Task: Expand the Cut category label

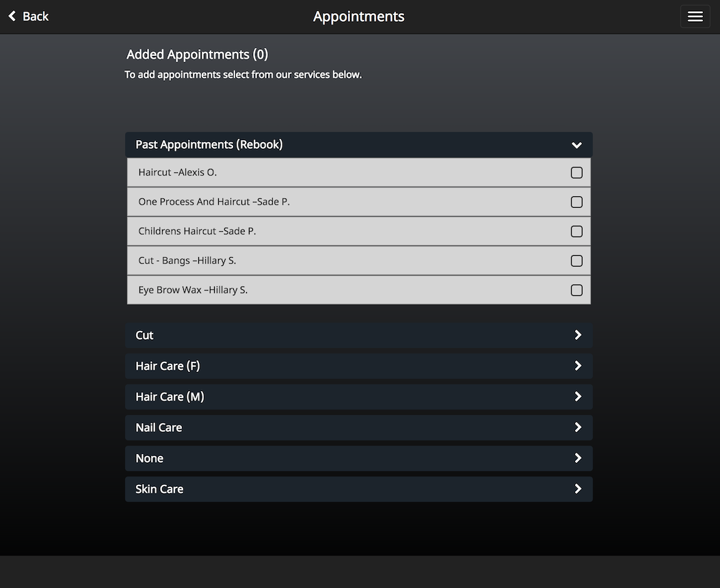Action: coord(144,335)
